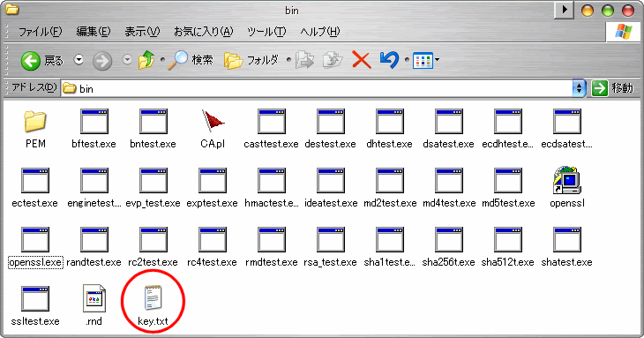
Task: Click the green Back arrow button
Action: point(31,61)
